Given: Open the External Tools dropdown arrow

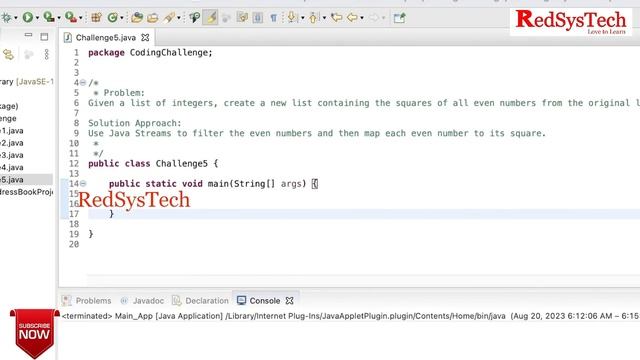Looking at the screenshot, I should 80,18.
